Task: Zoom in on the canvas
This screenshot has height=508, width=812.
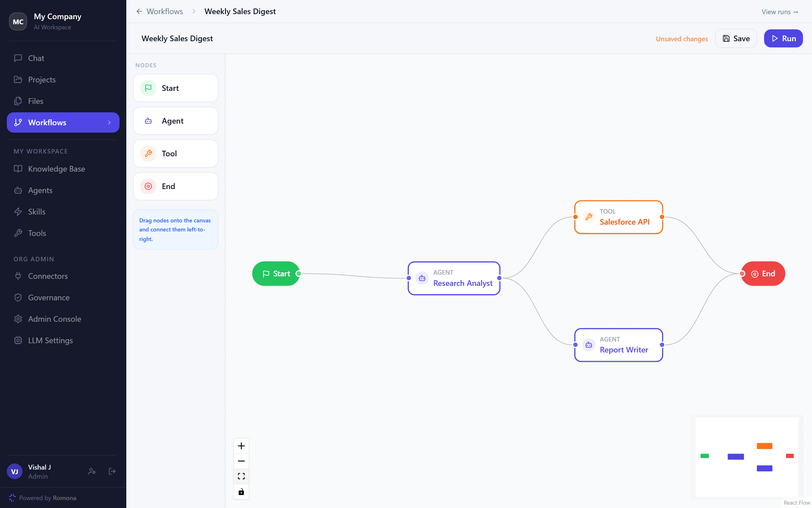Action: tap(241, 446)
